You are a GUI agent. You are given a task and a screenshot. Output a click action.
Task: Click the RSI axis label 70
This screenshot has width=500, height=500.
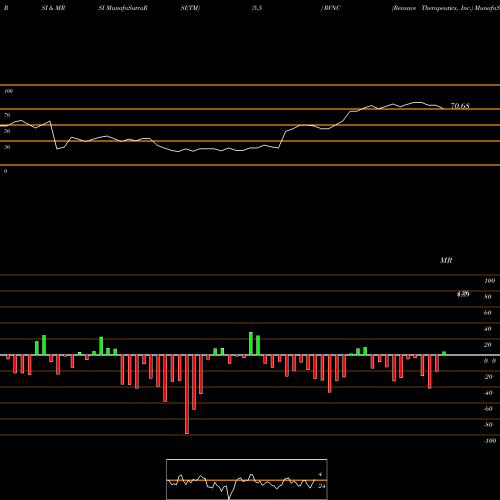[x=7, y=115]
